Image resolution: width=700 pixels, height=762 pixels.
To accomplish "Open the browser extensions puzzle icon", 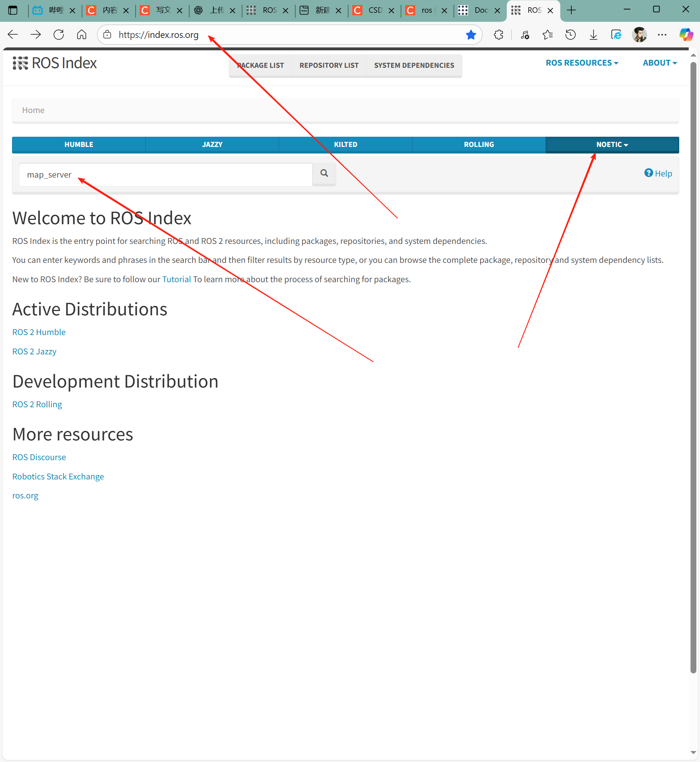I will click(498, 35).
